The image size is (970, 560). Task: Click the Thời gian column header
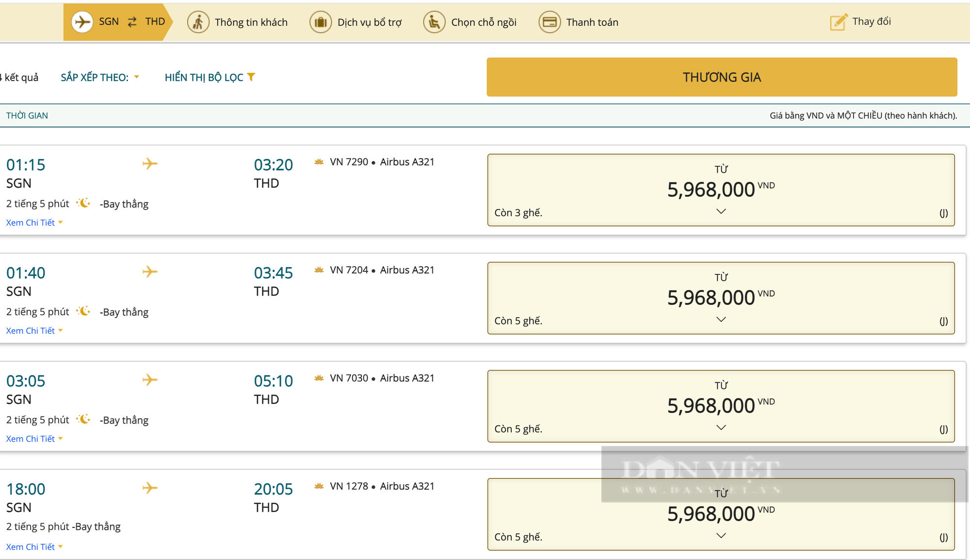click(27, 115)
